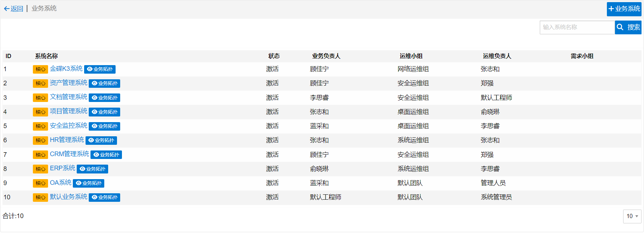The image size is (644, 251).
Task: Open the ERP系统 link
Action: (x=63, y=168)
